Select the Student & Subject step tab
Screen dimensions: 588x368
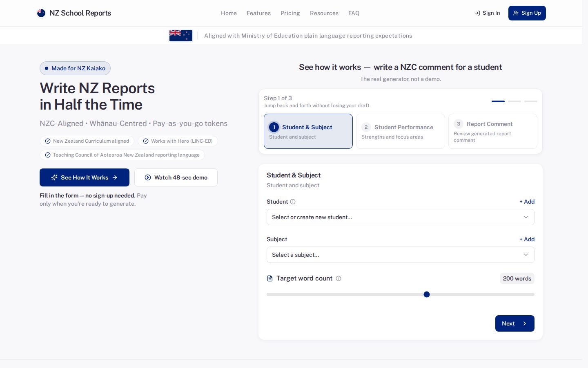click(308, 131)
